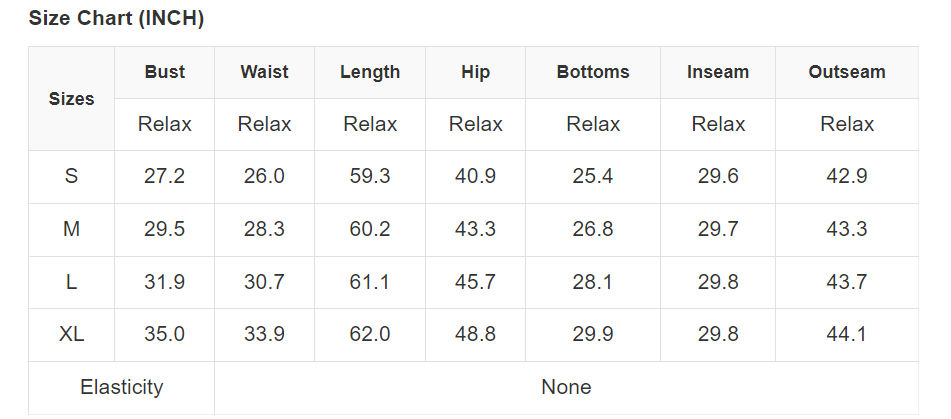Select the Bust column header
This screenshot has height=419, width=951.
[x=164, y=72]
